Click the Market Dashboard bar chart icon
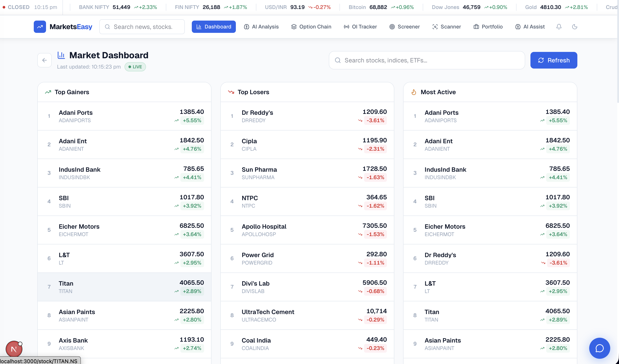This screenshot has height=364, width=619. (x=61, y=55)
